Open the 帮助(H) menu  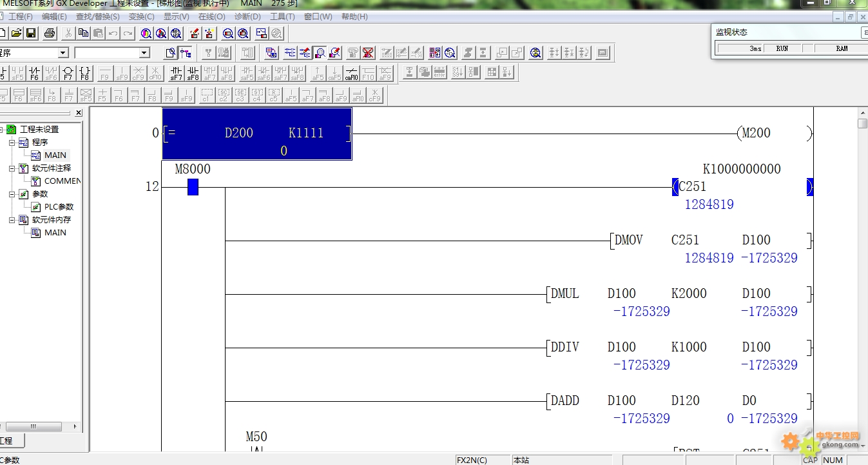(x=354, y=17)
